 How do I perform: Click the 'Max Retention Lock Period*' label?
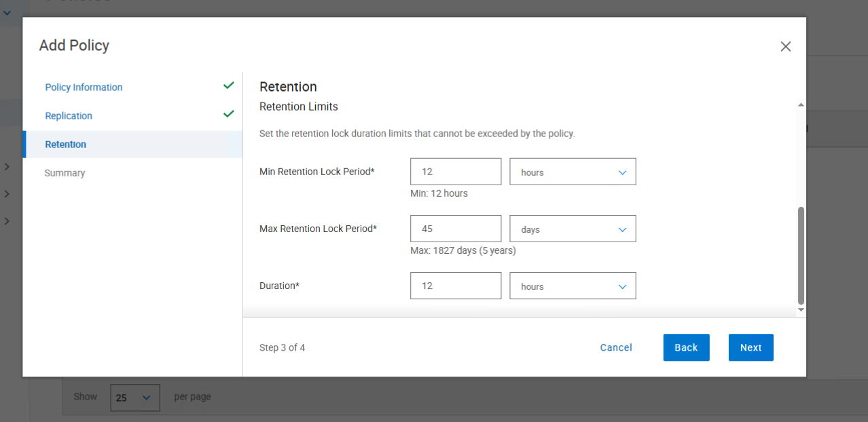tap(318, 229)
